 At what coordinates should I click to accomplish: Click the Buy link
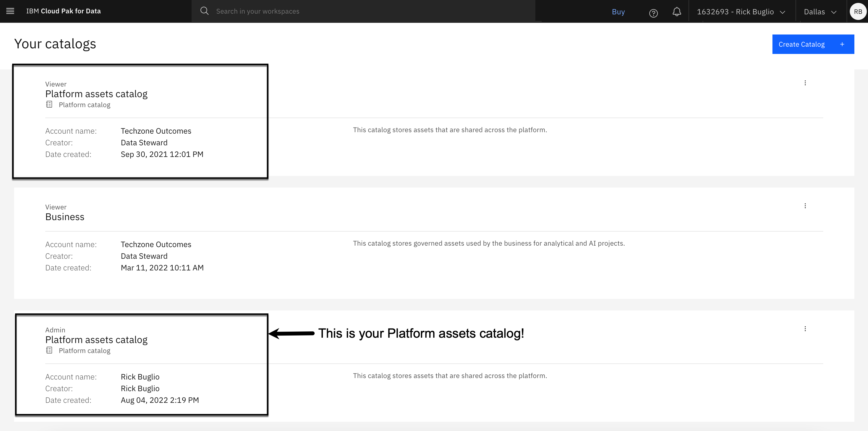point(618,12)
